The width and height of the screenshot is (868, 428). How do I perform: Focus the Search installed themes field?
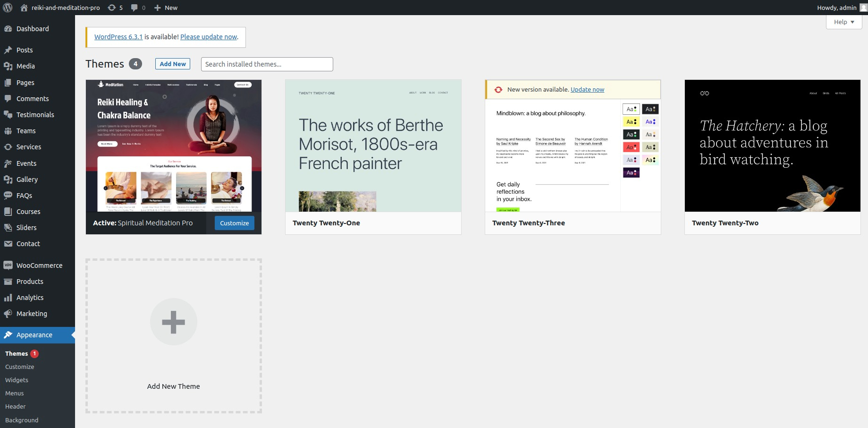coord(267,64)
